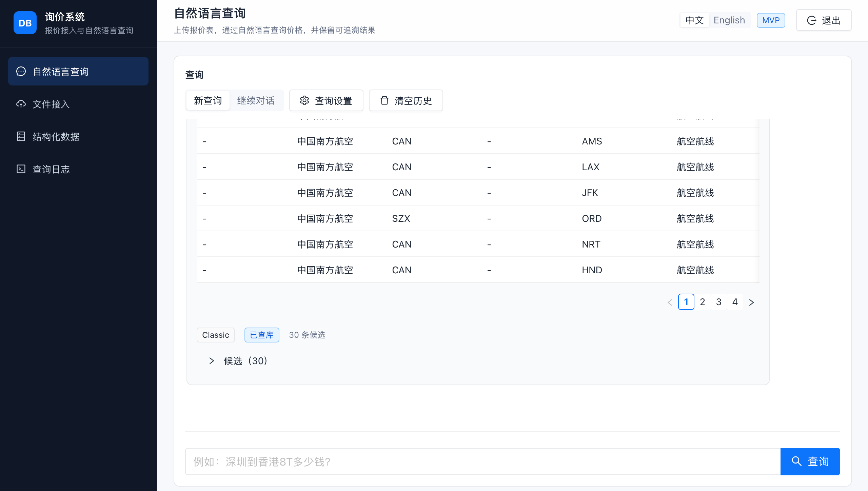The width and height of the screenshot is (868, 491).
Task: Open 文件接入 in the sidebar
Action: [78, 104]
